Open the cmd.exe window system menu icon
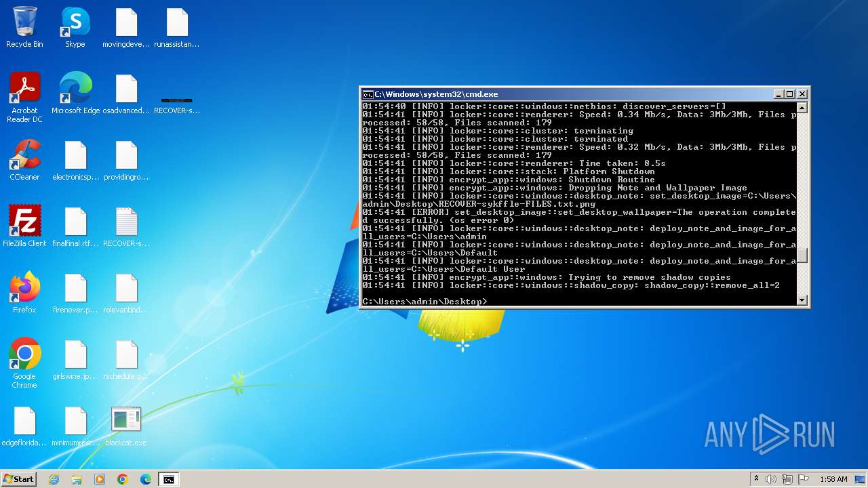 pyautogui.click(x=368, y=94)
